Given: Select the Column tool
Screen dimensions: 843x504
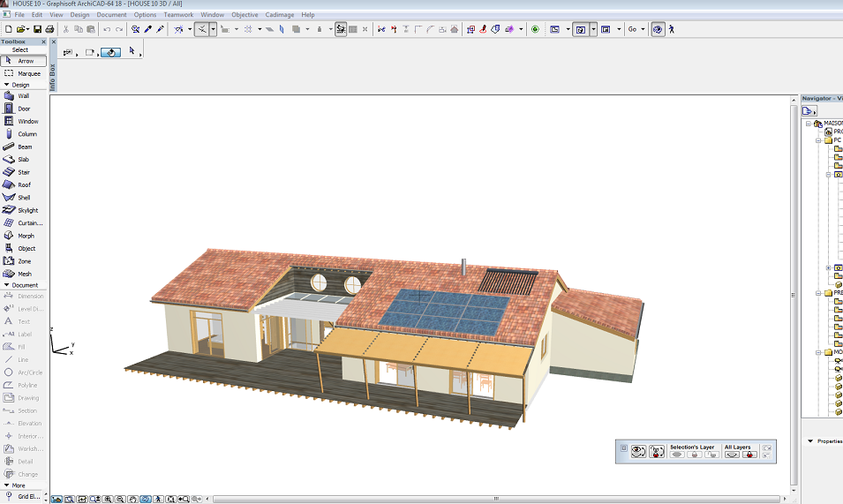Looking at the screenshot, I should coord(26,134).
